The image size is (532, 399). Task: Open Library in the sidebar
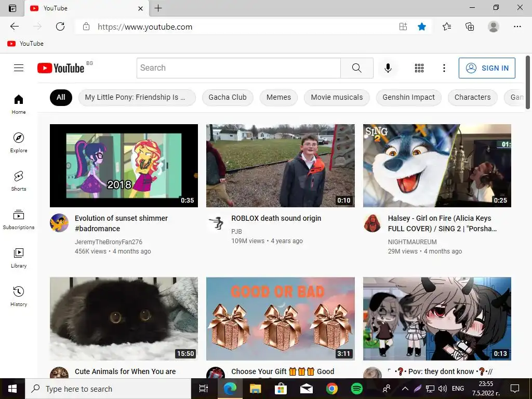point(19,258)
